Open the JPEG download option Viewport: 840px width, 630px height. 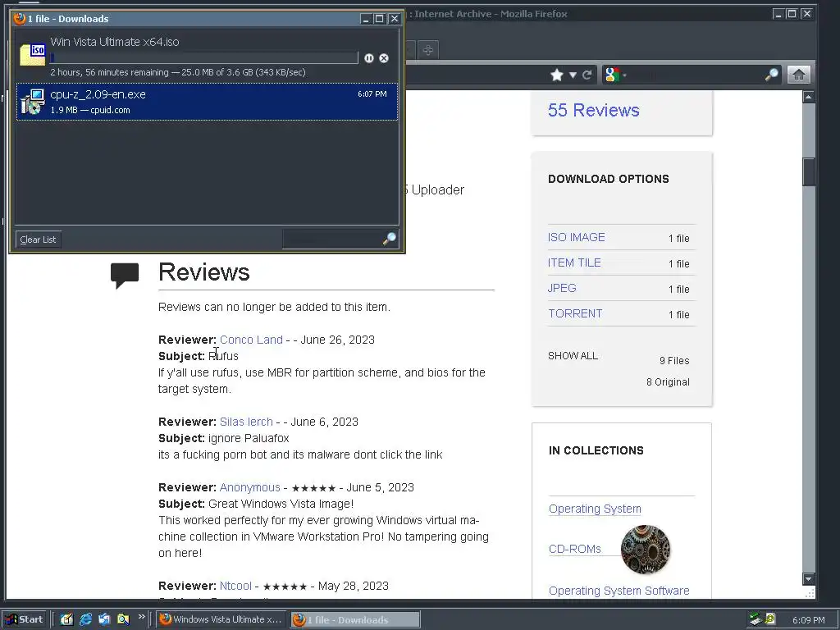(x=562, y=288)
